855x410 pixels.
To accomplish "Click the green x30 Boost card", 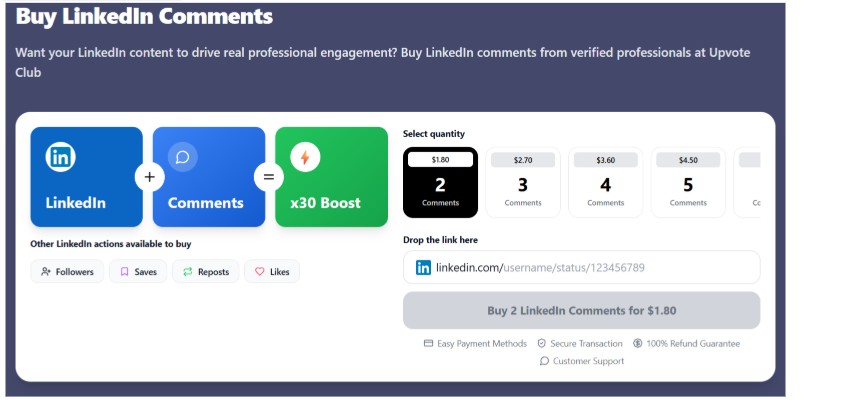I will click(331, 177).
